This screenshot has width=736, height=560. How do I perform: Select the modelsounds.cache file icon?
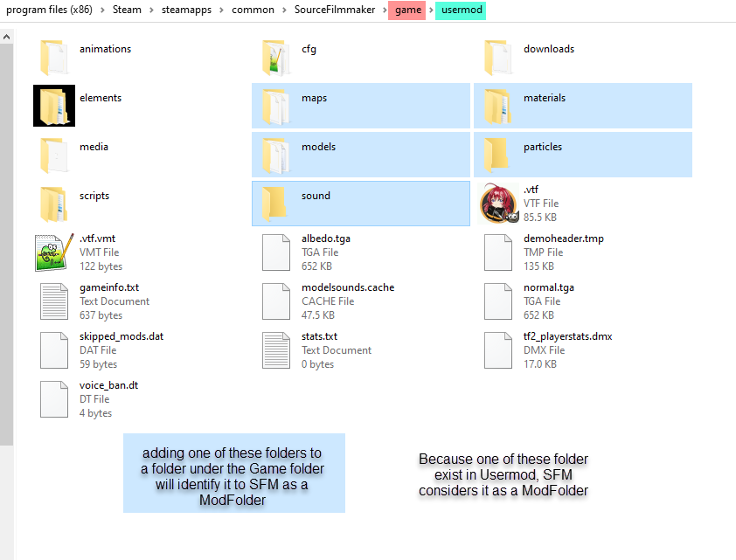coord(276,301)
